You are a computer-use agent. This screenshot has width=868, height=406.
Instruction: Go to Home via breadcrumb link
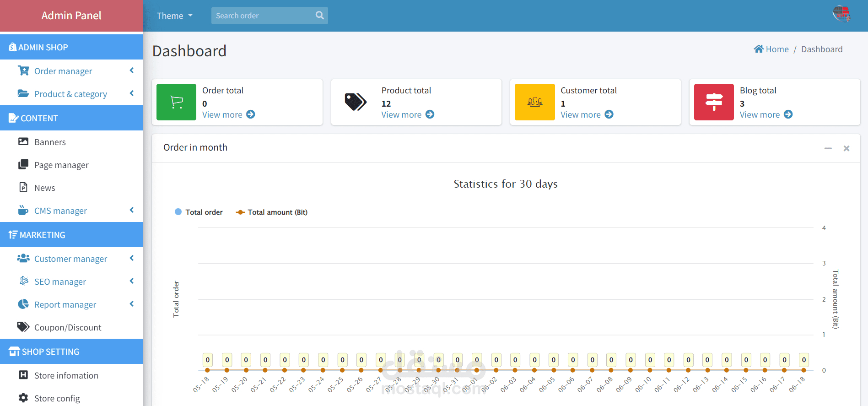(771, 49)
